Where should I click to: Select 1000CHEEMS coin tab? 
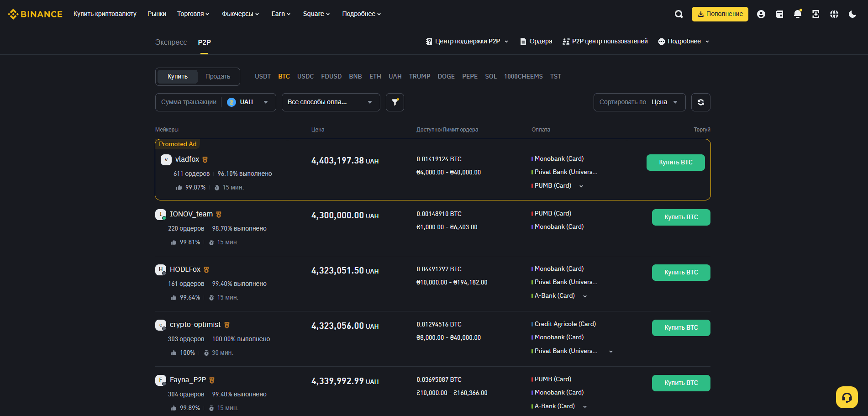click(x=523, y=77)
